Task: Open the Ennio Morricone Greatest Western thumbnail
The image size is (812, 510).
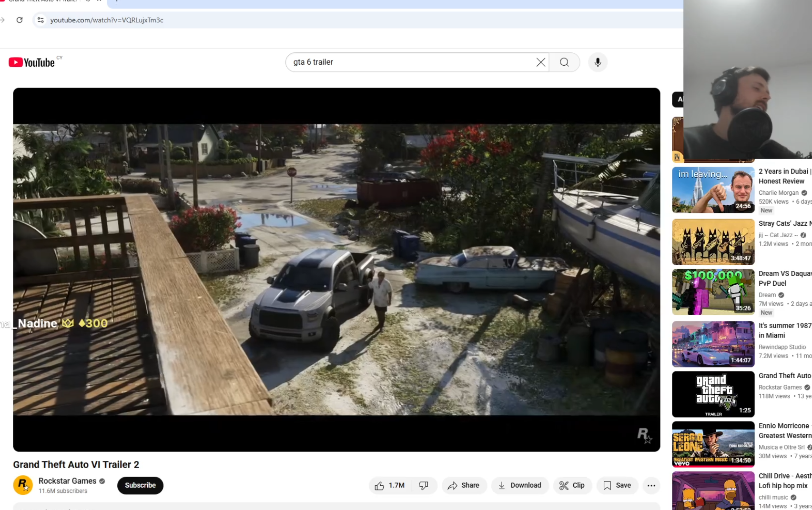Action: pos(713,444)
